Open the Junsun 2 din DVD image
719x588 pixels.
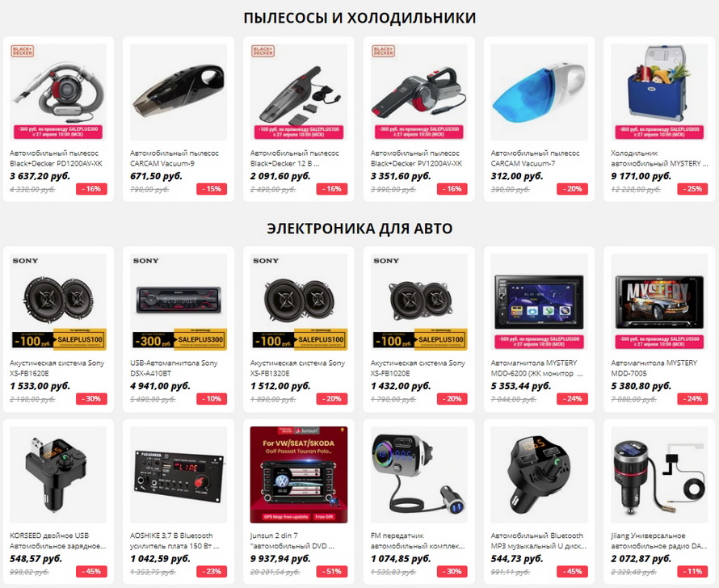pyautogui.click(x=299, y=475)
